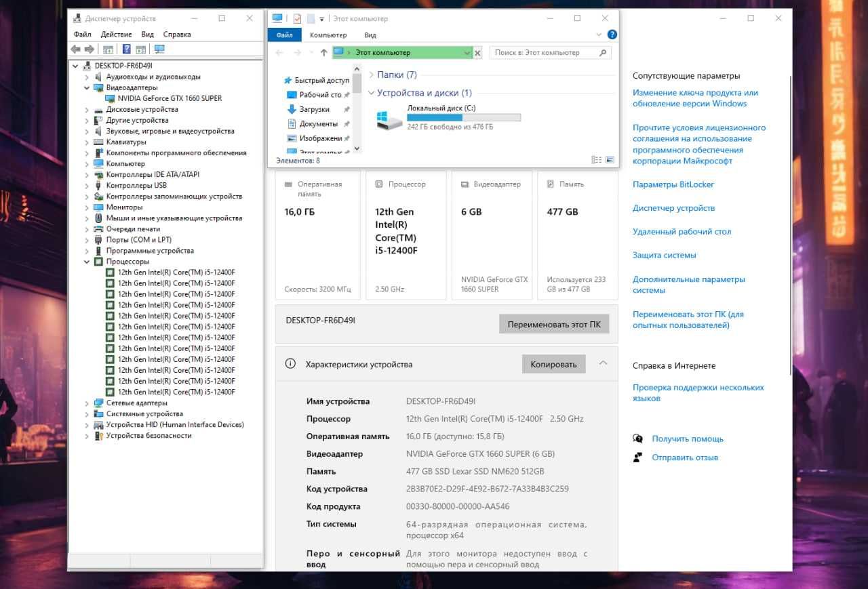This screenshot has width=868, height=589.
Task: Click the show/hide console tree toolbar icon
Action: [108, 49]
